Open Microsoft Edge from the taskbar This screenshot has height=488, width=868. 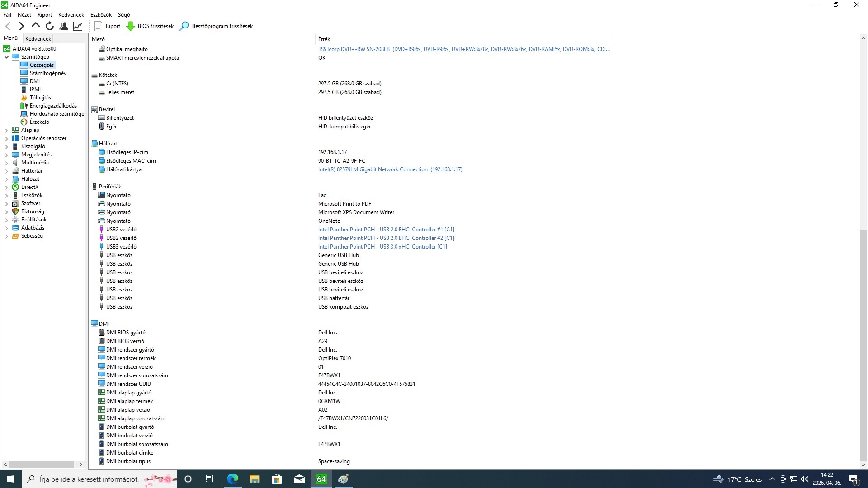(232, 479)
